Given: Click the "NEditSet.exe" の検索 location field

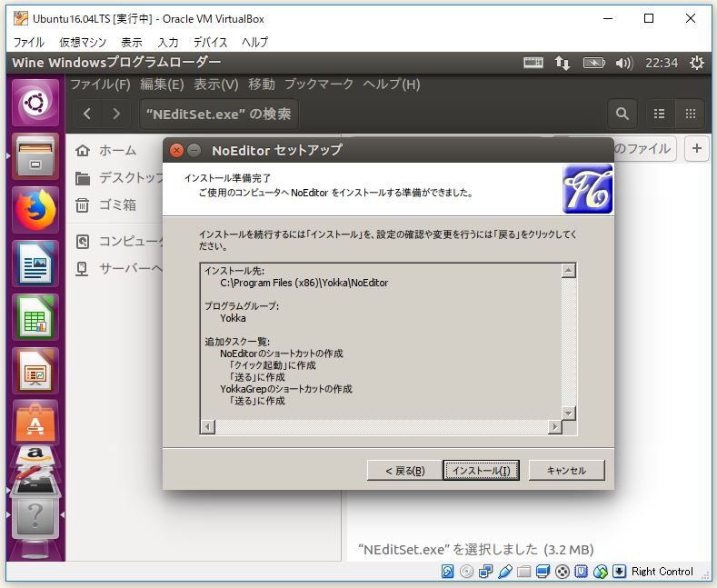Looking at the screenshot, I should [219, 114].
